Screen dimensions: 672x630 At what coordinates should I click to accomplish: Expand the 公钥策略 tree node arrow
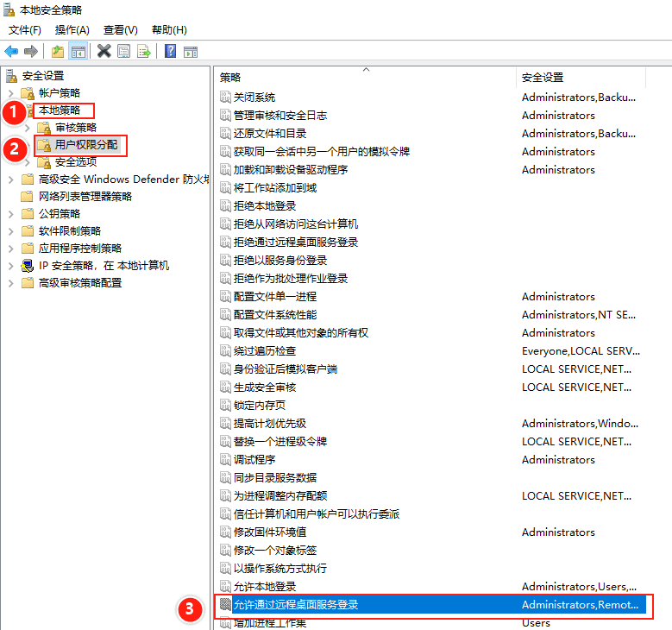11,214
